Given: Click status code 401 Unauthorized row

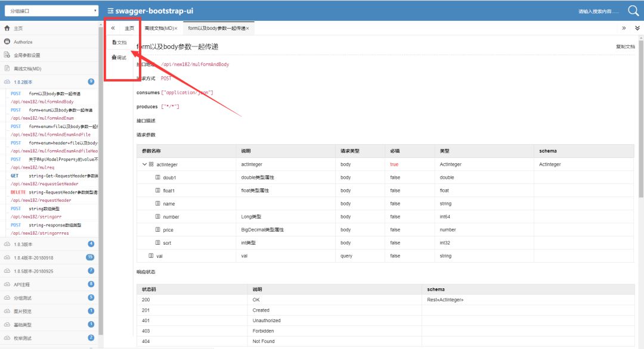Looking at the screenshot, I should click(385, 320).
